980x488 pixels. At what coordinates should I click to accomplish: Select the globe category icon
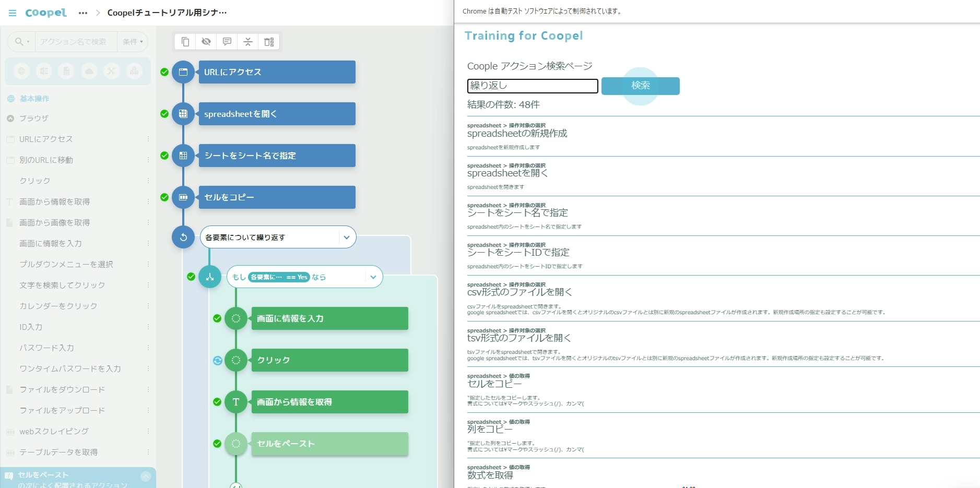click(21, 71)
